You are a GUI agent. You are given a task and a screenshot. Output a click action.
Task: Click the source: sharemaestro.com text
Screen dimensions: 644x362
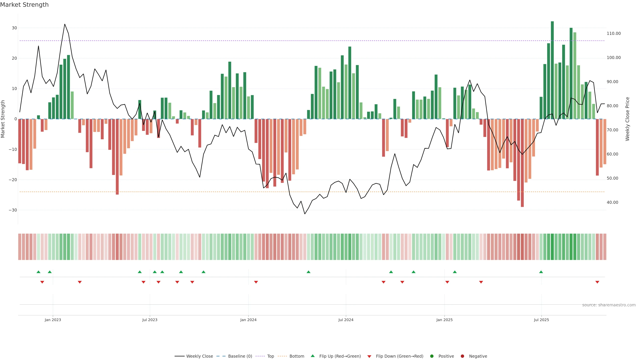click(x=609, y=305)
